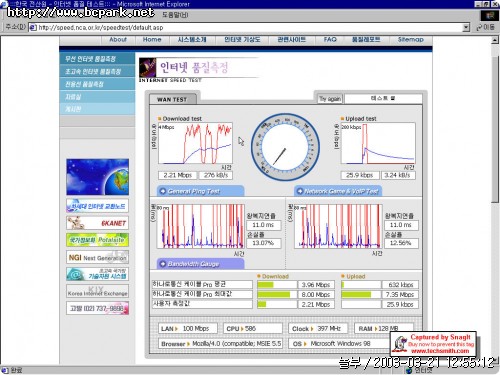Click the 3.24 kB/s upload rate box

click(x=398, y=175)
